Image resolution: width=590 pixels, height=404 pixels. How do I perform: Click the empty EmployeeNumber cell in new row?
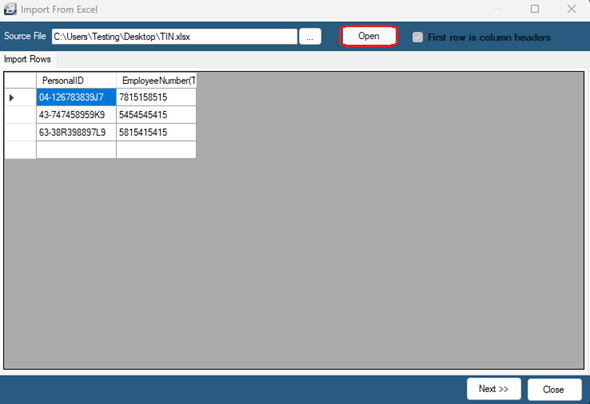tap(156, 150)
